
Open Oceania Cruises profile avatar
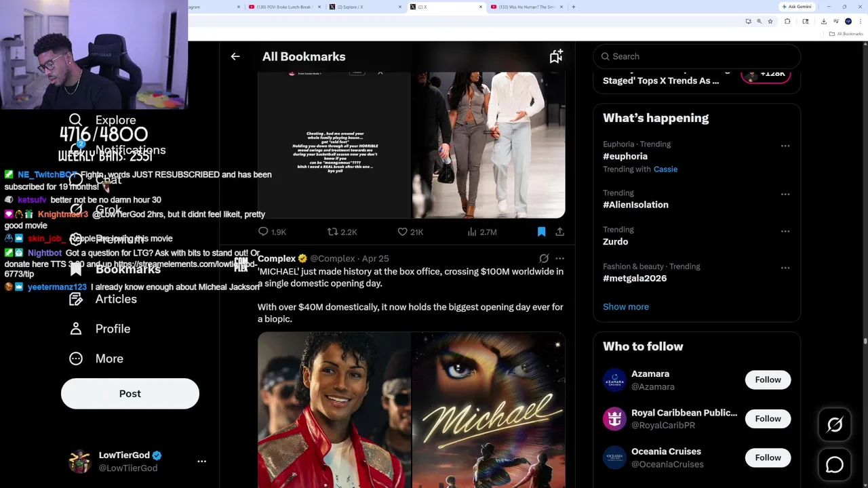pyautogui.click(x=614, y=458)
